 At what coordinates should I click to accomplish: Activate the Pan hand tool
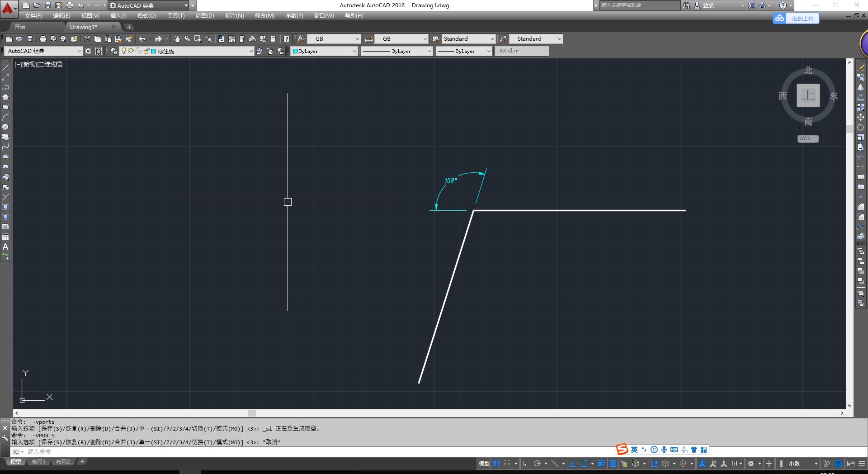[x=177, y=39]
